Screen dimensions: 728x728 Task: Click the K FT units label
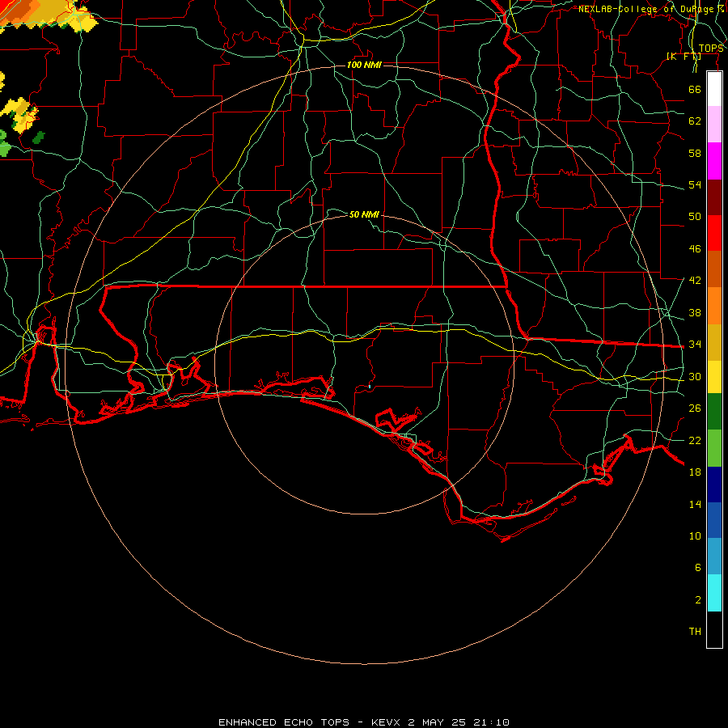(684, 57)
